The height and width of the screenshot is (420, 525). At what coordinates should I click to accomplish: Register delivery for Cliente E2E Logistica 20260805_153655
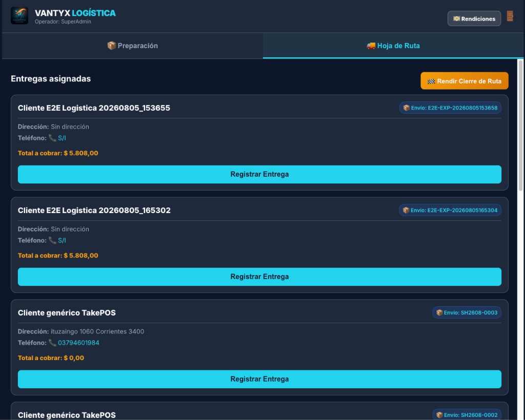(x=259, y=174)
